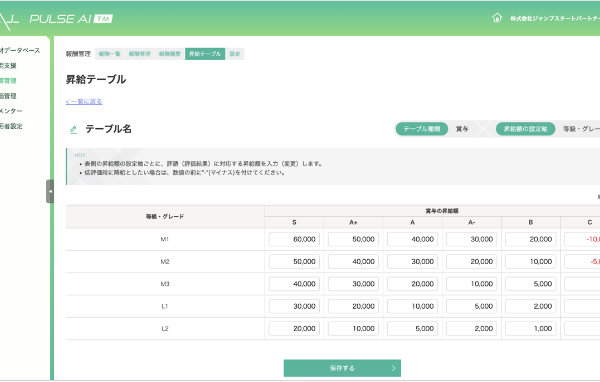Edit M3 row A+ value 30,000

pos(353,284)
